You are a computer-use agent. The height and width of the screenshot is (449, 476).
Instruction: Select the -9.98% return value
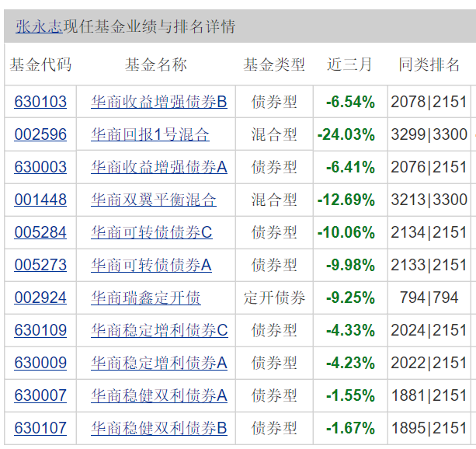click(x=351, y=265)
